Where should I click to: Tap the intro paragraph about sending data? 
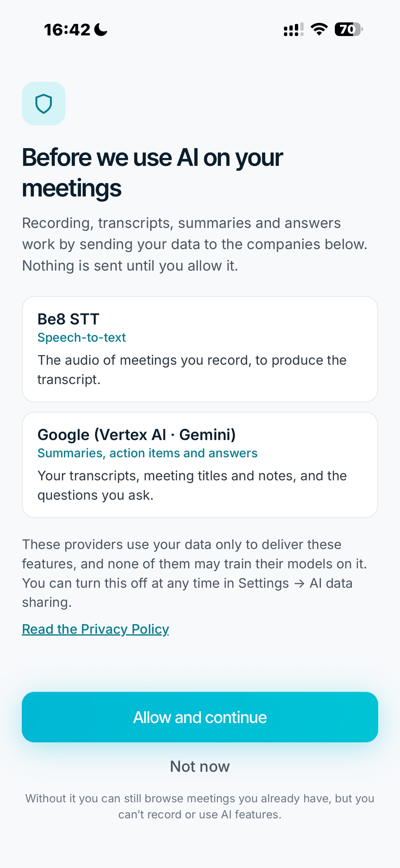pyautogui.click(x=195, y=244)
